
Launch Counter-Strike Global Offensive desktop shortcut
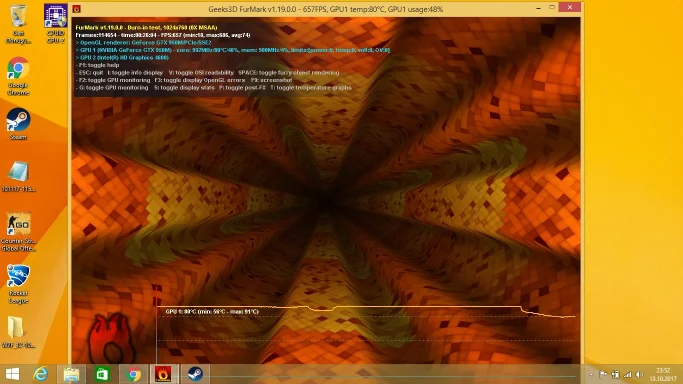coord(18,232)
